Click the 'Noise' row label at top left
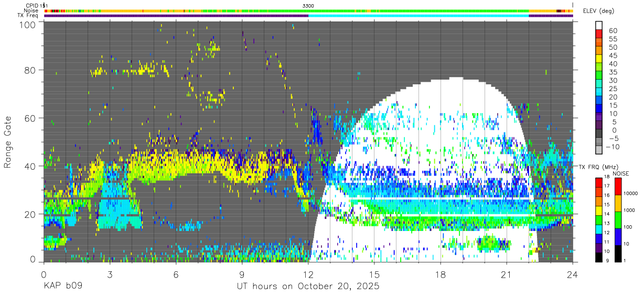The height and width of the screenshot is (297, 644). pos(31,10)
